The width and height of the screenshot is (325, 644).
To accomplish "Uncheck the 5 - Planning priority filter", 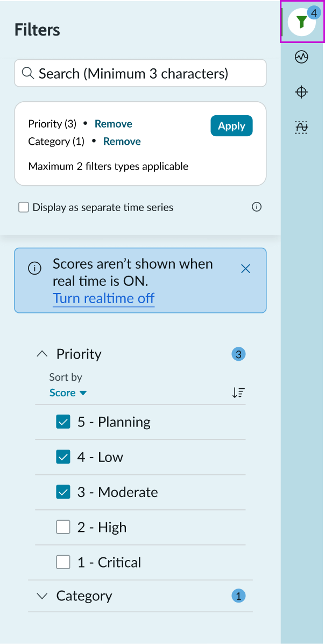I will 63,422.
